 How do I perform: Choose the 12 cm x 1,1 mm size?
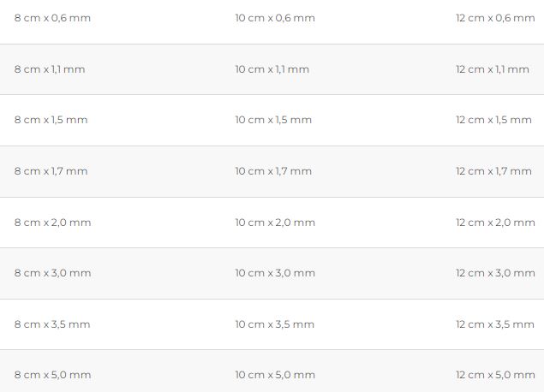(x=493, y=69)
